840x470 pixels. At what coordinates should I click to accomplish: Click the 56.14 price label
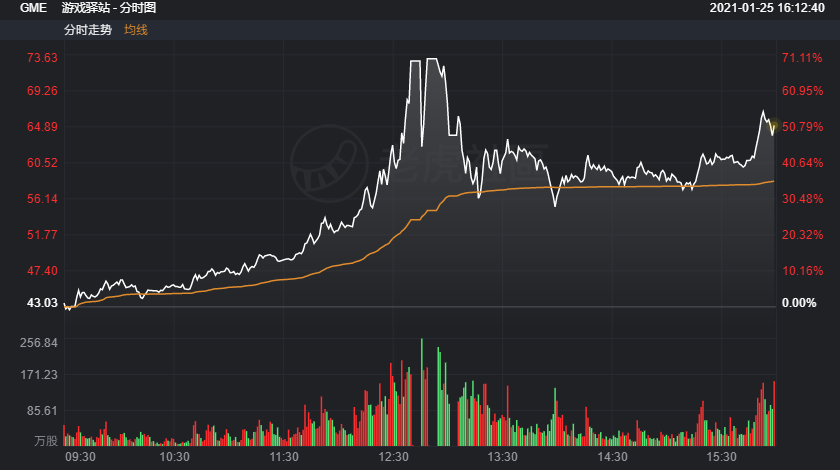[x=42, y=199]
